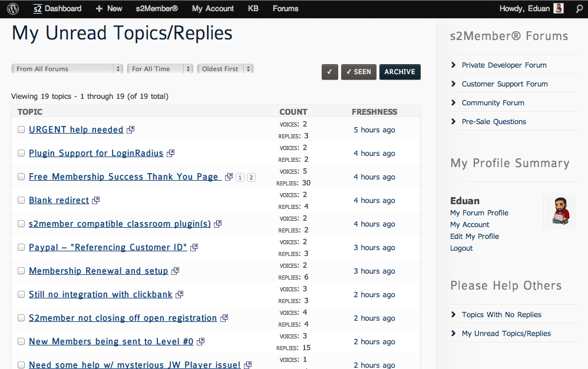Viewport: 588px width, 369px height.
Task: Click chevron icon beside Customer Support Forum
Action: [454, 84]
